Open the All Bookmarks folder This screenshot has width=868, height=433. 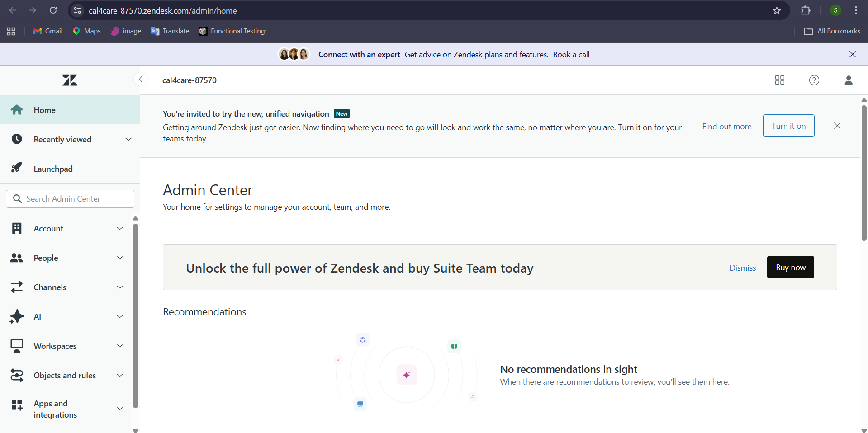[x=832, y=31]
